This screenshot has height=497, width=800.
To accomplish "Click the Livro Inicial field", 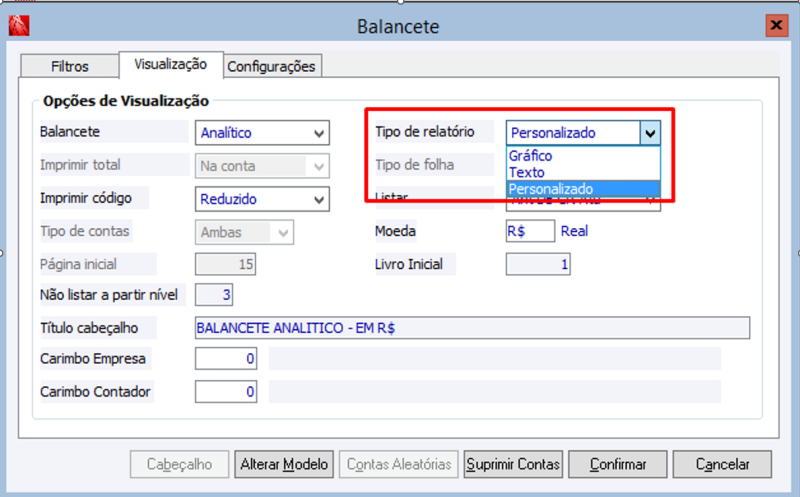I will coord(538,264).
